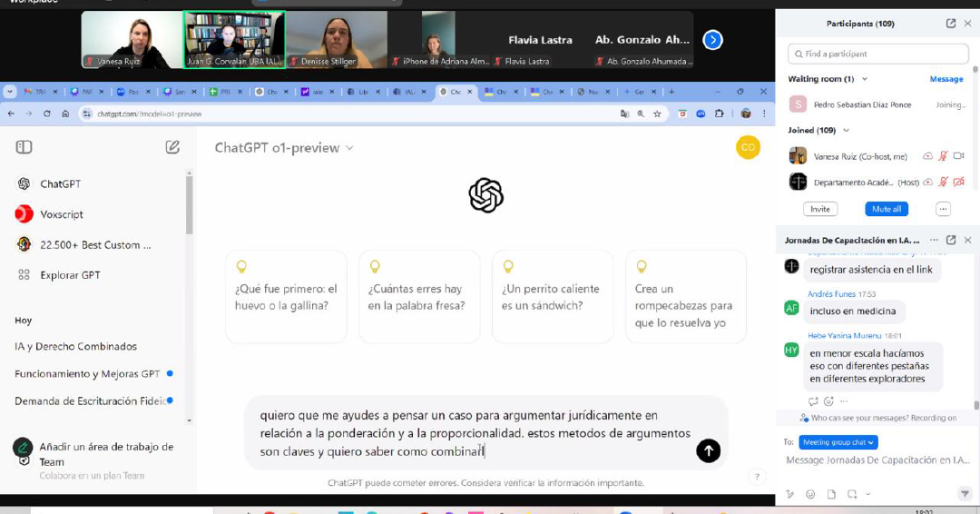980x514 pixels.
Task: Open chat panel three-dot options
Action: (x=934, y=240)
